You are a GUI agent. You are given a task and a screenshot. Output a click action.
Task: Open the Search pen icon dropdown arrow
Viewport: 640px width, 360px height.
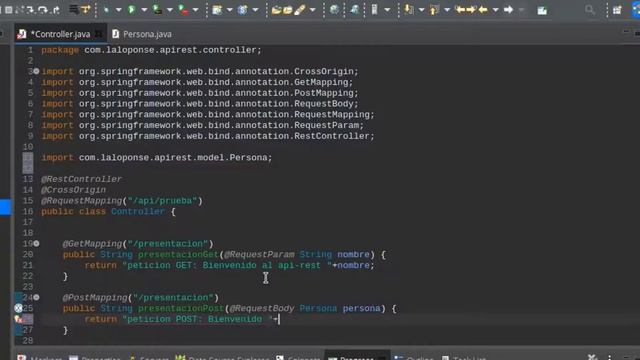(313, 10)
